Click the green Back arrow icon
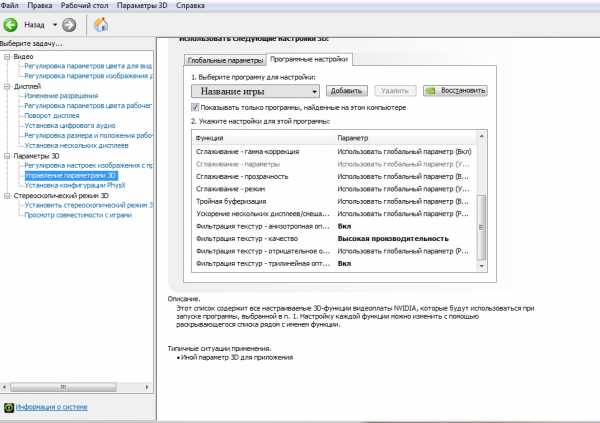The image size is (600, 423). [x=10, y=25]
